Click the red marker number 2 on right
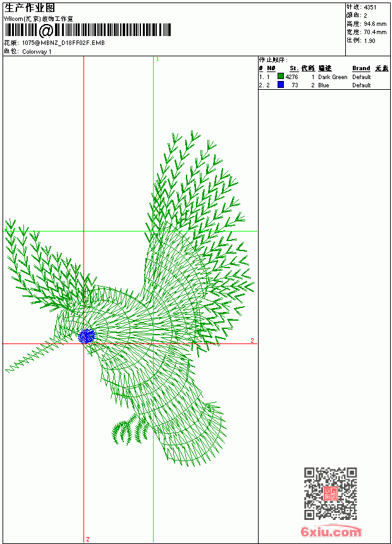Viewport: 392px width, 544px height. [252, 341]
